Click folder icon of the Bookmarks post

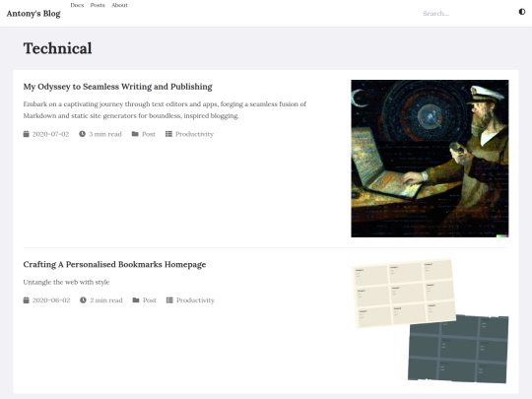tap(136, 300)
